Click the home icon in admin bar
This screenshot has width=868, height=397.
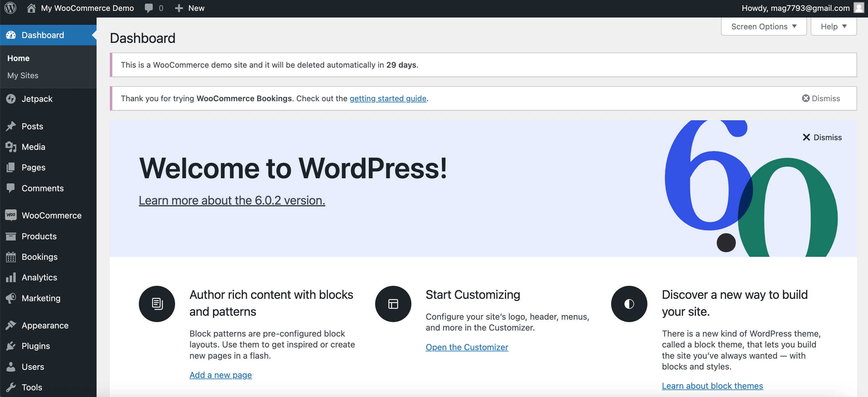coord(31,8)
